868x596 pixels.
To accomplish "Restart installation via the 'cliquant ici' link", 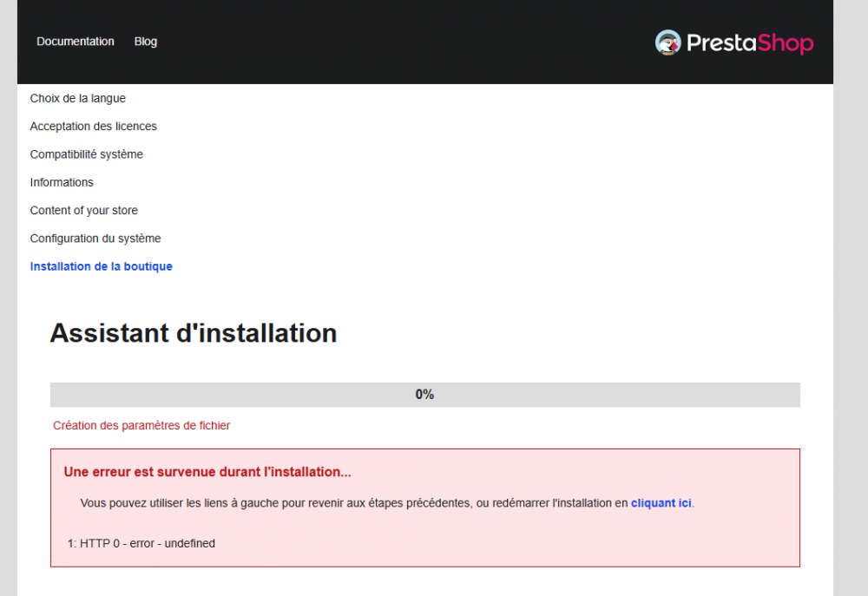I will pyautogui.click(x=661, y=502).
